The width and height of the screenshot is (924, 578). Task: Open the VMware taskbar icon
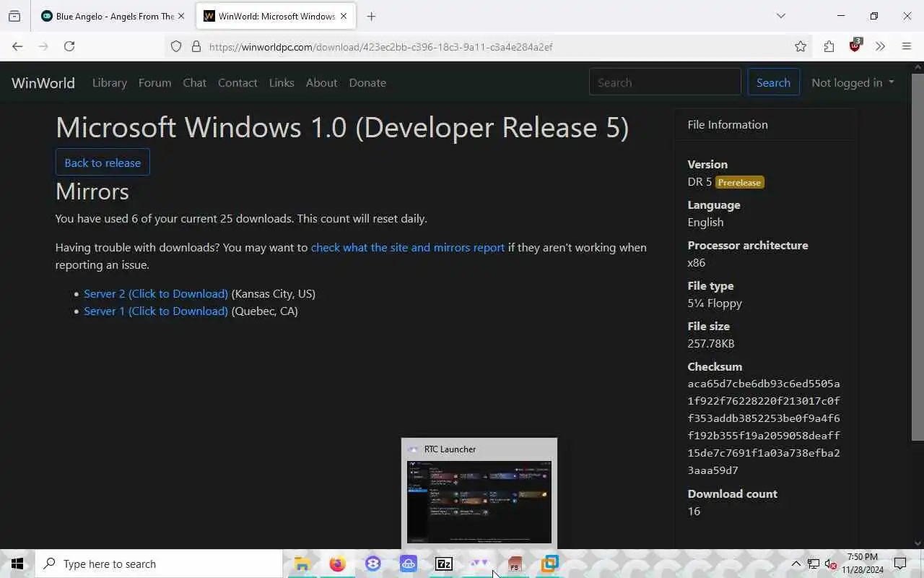(x=550, y=564)
